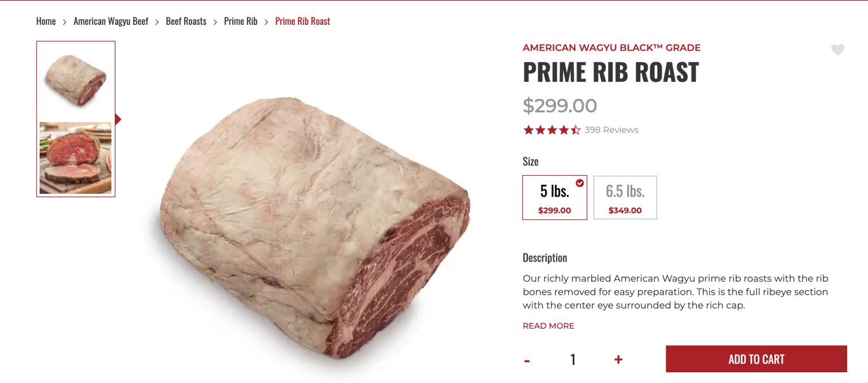Navigate to Beef Roasts in the breadcrumb
This screenshot has width=868, height=383.
click(x=186, y=21)
